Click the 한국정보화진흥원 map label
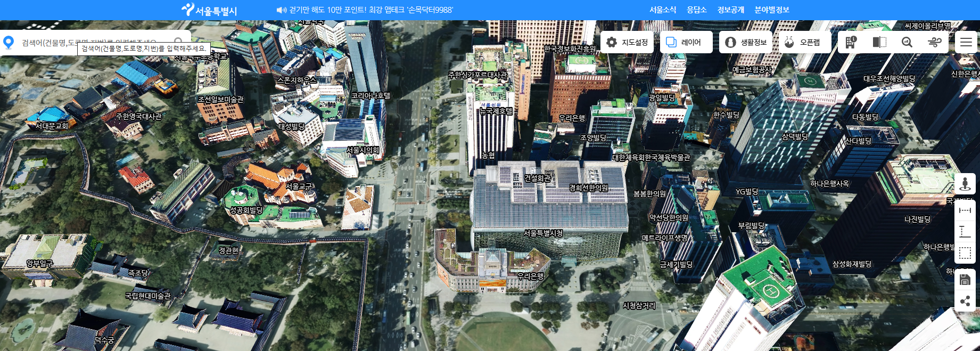980x351 pixels. pos(570,48)
